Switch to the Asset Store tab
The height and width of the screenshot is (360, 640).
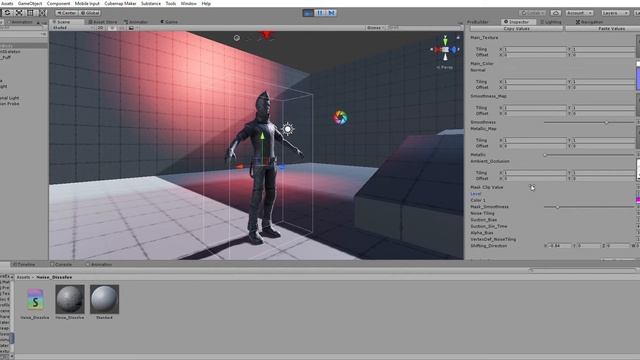(x=102, y=22)
